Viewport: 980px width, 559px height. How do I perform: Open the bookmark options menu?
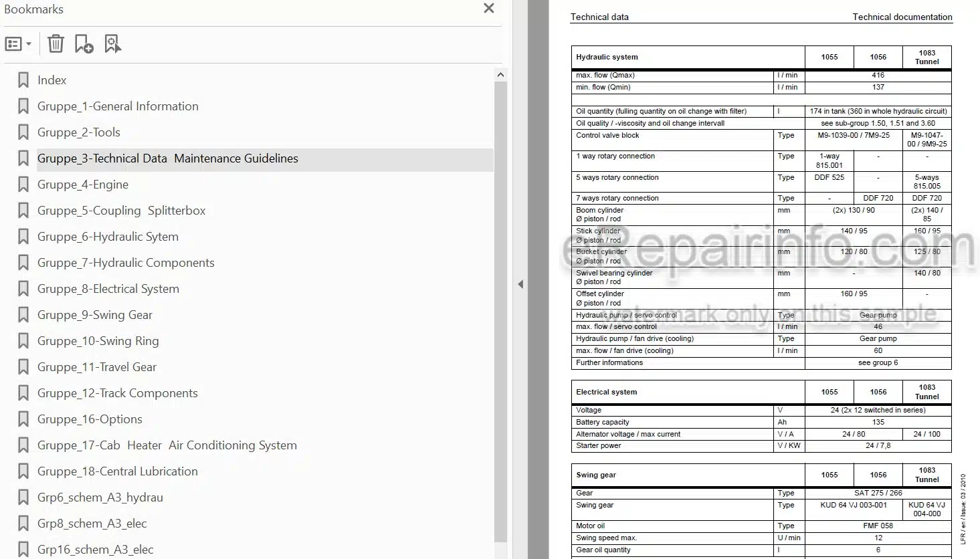click(x=18, y=44)
